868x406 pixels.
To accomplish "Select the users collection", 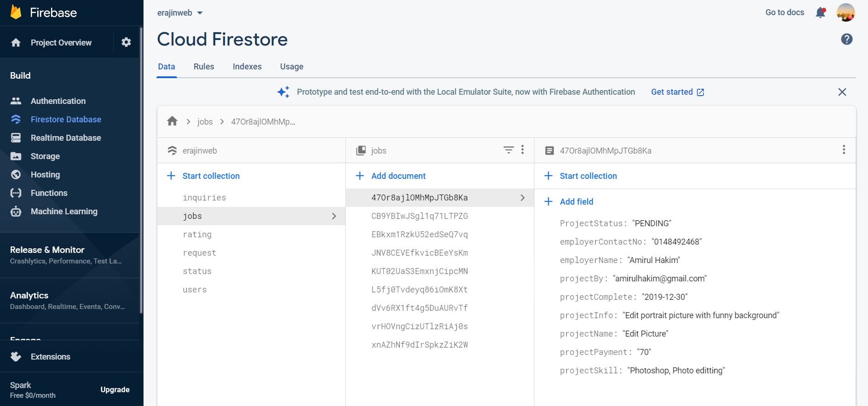I will (195, 290).
